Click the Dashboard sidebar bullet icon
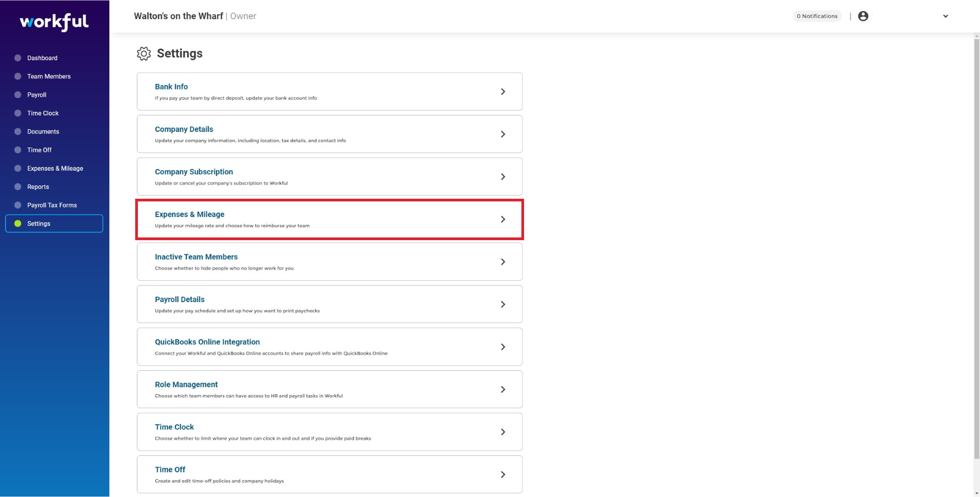The image size is (980, 497). pyautogui.click(x=18, y=58)
